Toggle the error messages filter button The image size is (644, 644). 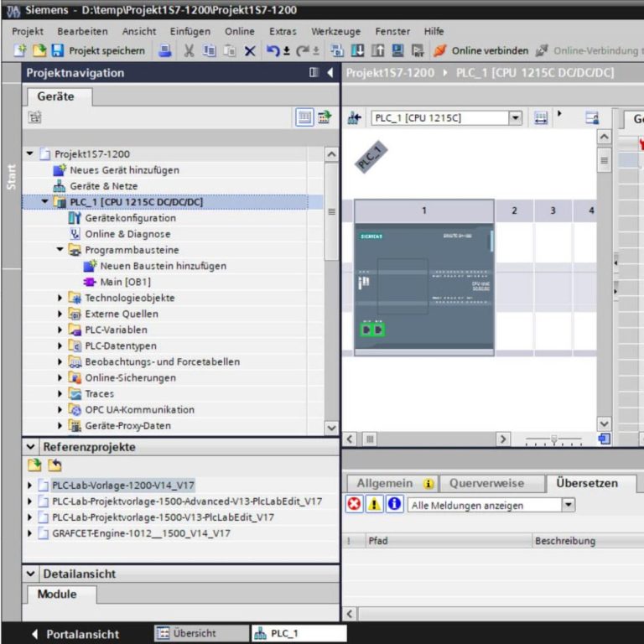pyautogui.click(x=354, y=504)
